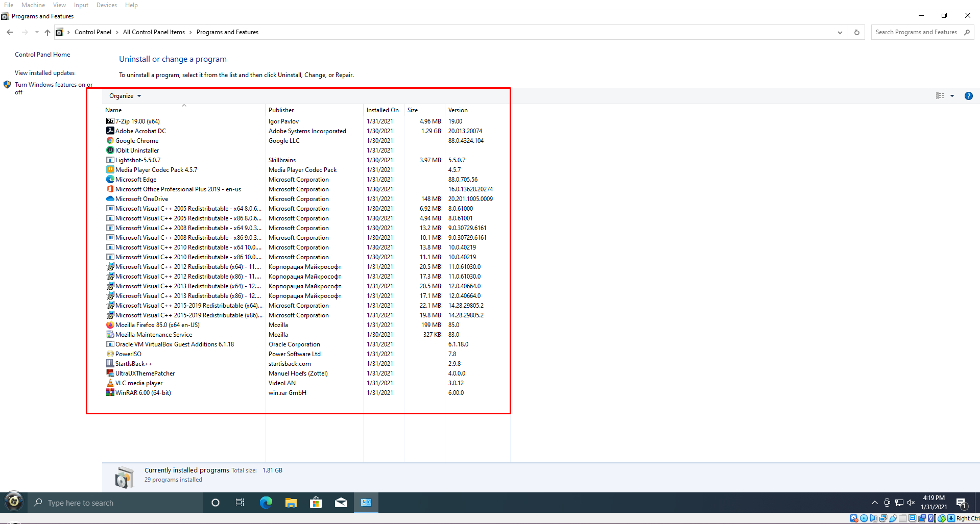Viewport: 980px width, 524px height.
Task: Click the IObit Uninstaller icon
Action: [x=110, y=151]
